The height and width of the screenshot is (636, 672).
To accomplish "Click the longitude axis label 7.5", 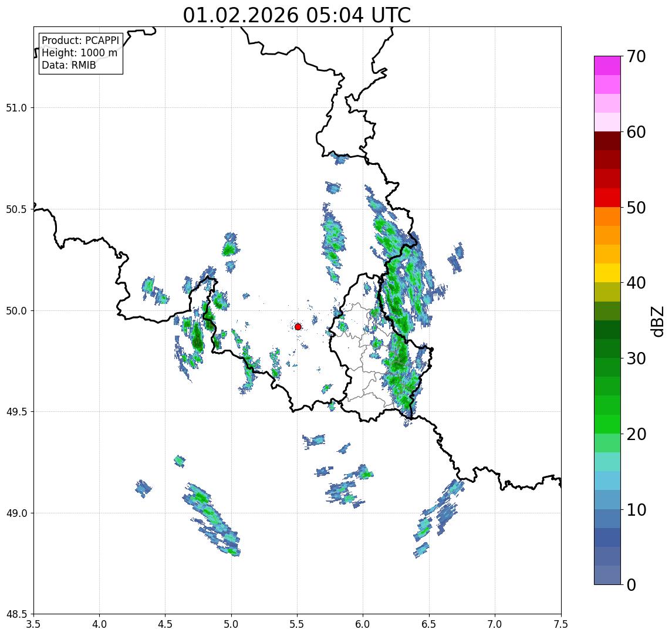I will [x=561, y=624].
